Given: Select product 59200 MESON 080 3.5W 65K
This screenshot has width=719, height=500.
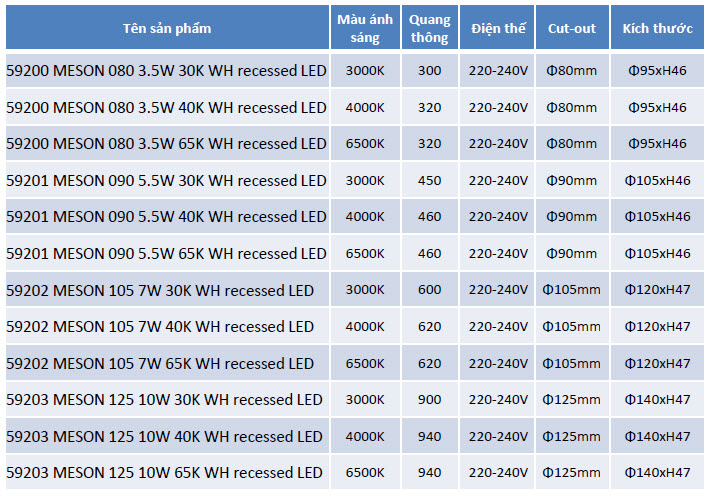Looking at the screenshot, I should 166,144.
